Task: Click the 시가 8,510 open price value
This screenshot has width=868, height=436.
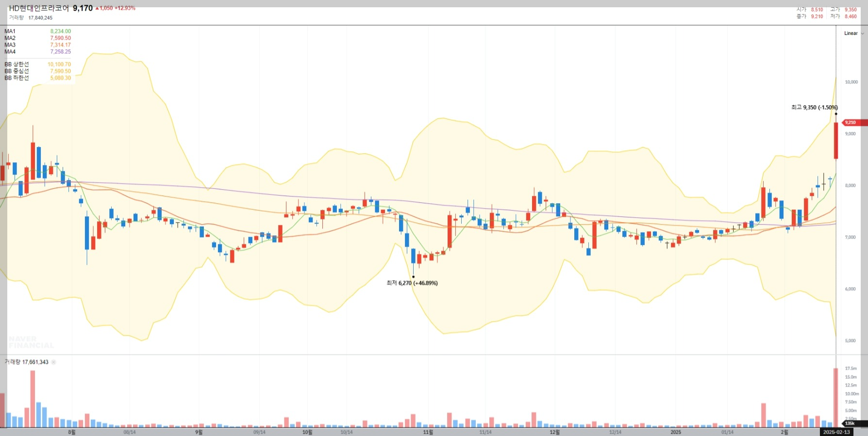Action: (x=817, y=10)
